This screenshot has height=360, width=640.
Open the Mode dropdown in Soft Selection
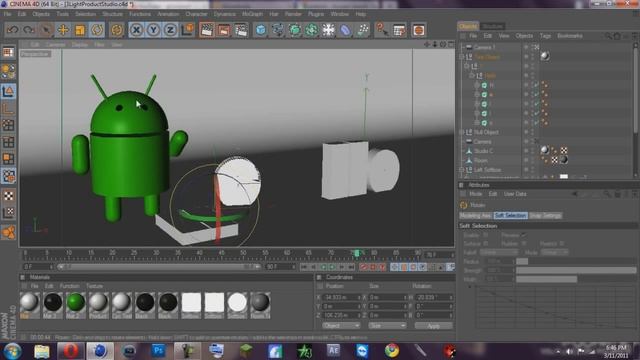(x=554, y=253)
